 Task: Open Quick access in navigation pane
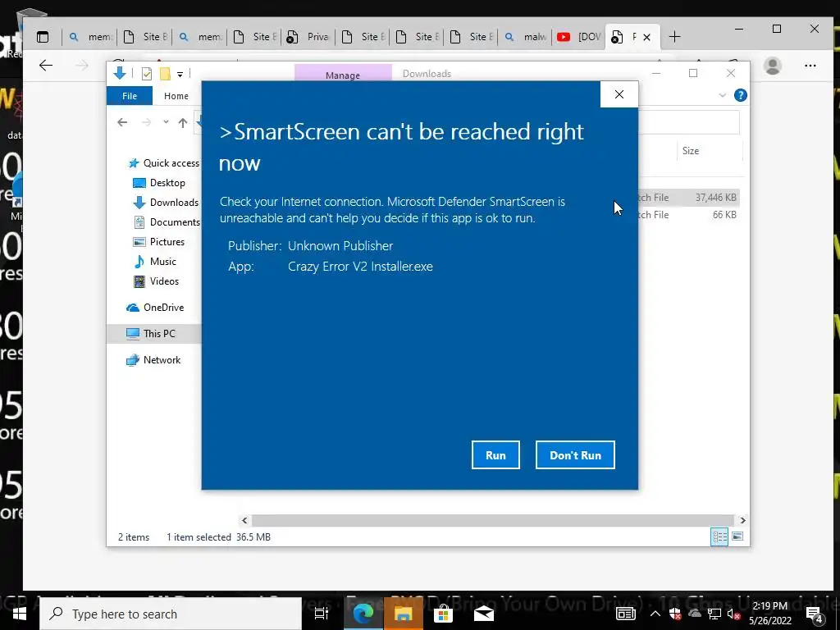click(163, 163)
